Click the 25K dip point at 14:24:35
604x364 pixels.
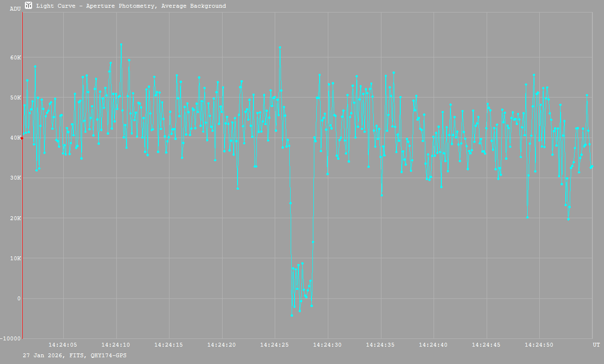[x=381, y=195]
